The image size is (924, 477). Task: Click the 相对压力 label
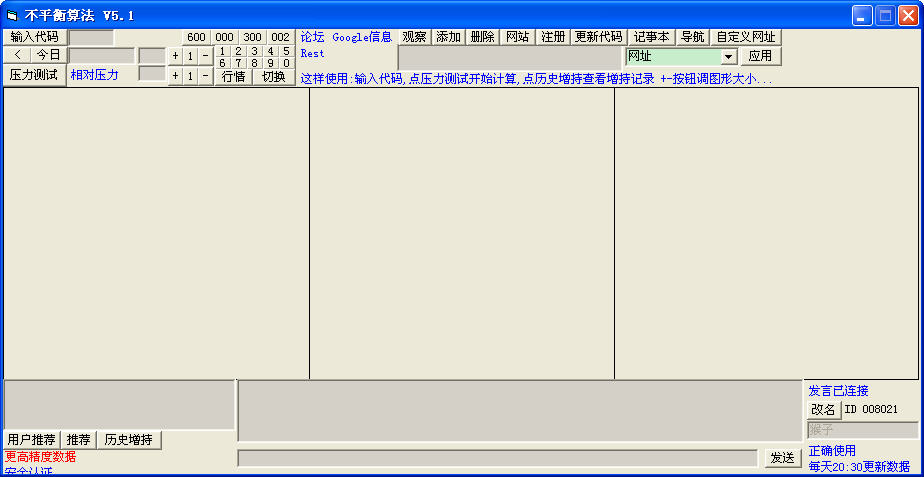tap(94, 75)
